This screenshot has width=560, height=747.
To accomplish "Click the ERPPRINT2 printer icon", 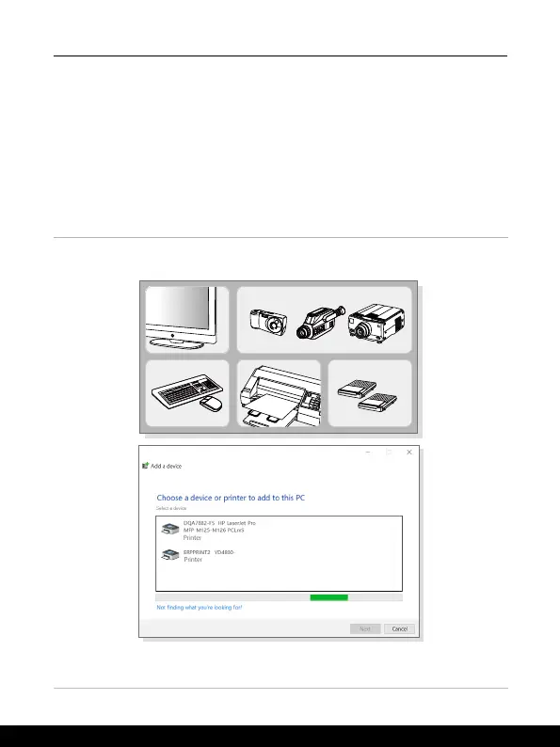I will point(170,554).
